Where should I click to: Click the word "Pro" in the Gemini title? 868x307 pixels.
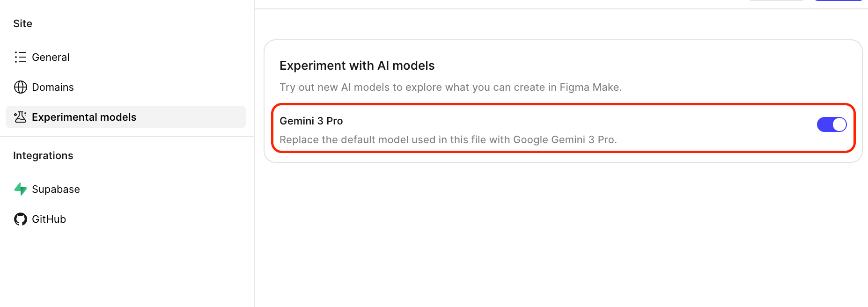(x=335, y=121)
